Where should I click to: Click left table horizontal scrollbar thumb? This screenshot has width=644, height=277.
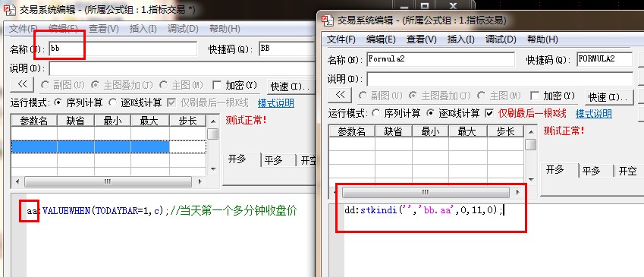[108, 181]
